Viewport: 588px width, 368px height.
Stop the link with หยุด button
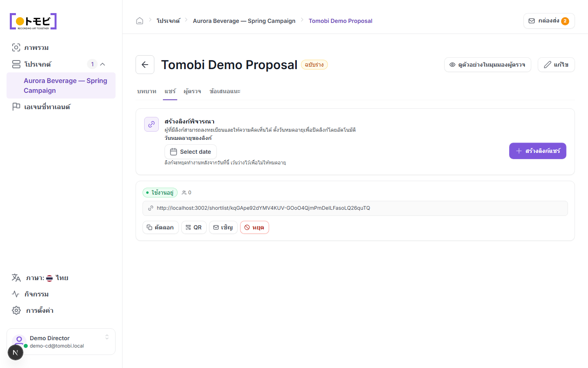click(x=254, y=227)
